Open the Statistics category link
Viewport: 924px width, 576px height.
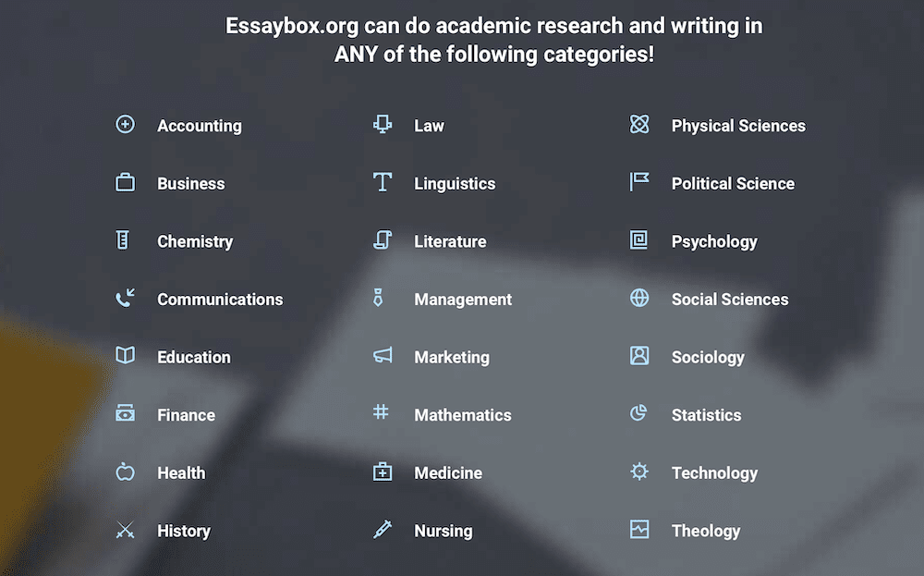click(x=706, y=415)
